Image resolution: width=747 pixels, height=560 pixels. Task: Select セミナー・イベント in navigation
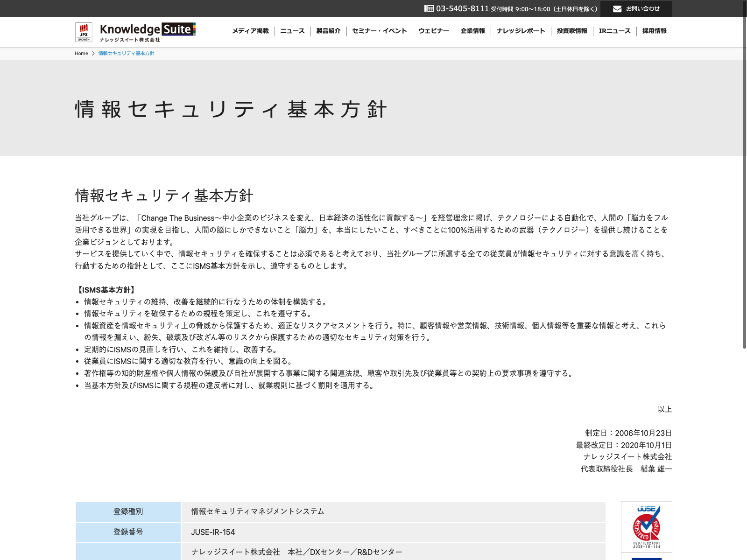(379, 31)
